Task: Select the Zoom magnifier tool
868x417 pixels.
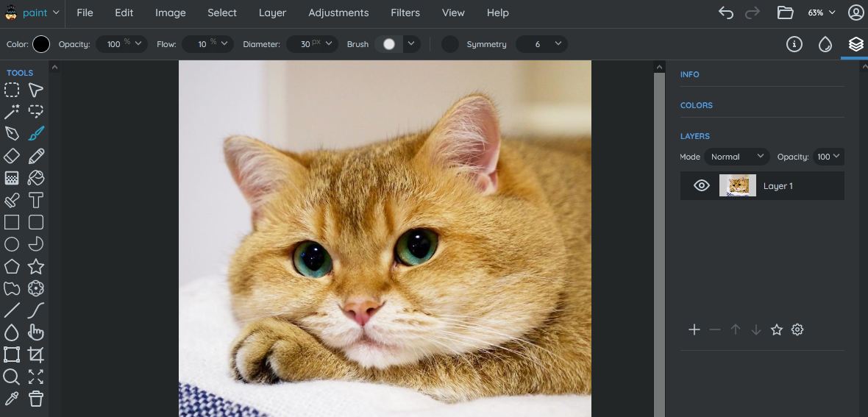Action: pos(12,377)
